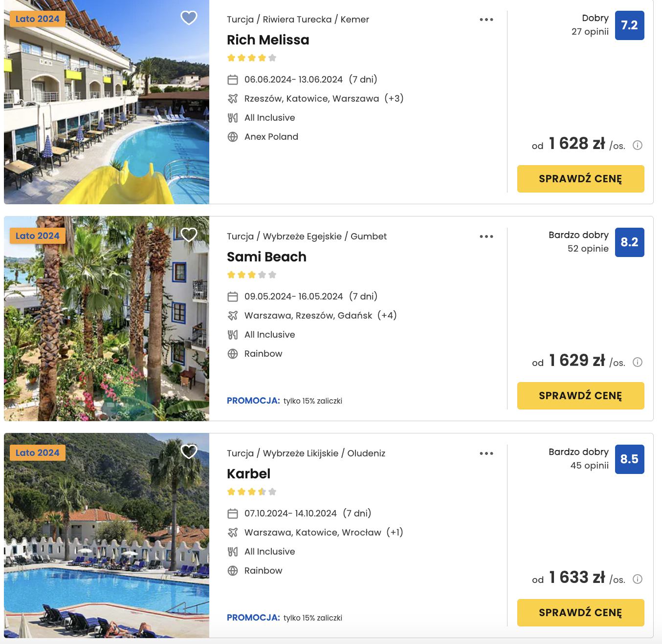Click the calendar icon for Rich Melissa dates
The width and height of the screenshot is (662, 644).
coord(233,80)
